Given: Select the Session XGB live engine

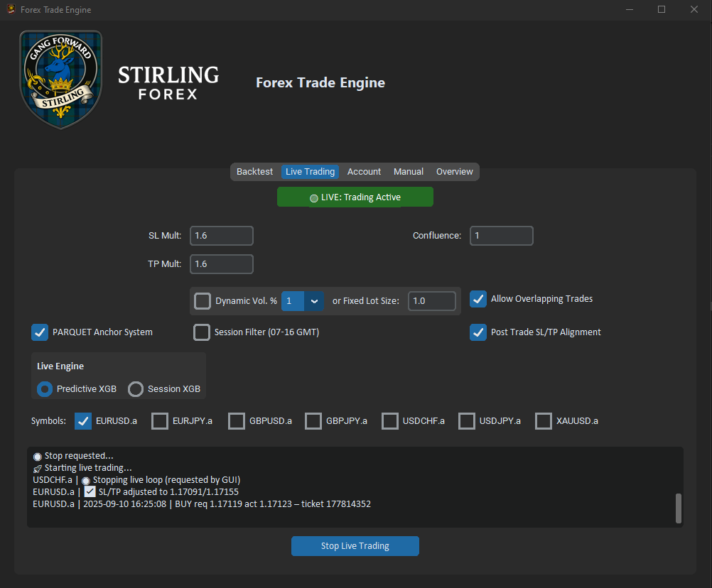Looking at the screenshot, I should [x=136, y=388].
